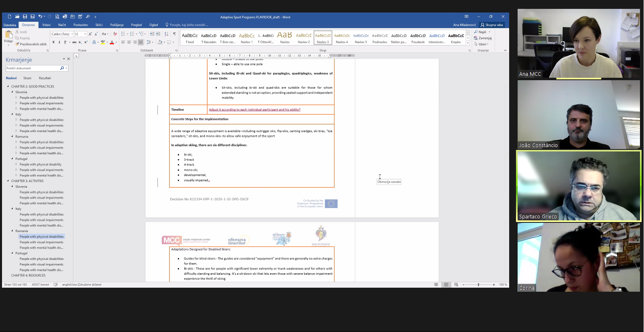Toggle show paragraph marks (¶)
Image resolution: width=644 pixels, height=332 pixels.
tap(174, 34)
